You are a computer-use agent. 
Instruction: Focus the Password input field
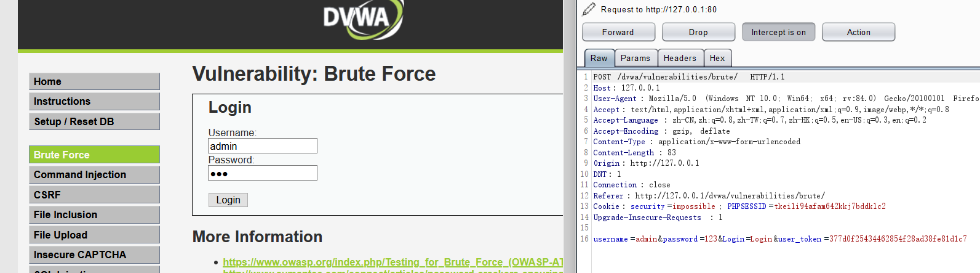[263, 173]
